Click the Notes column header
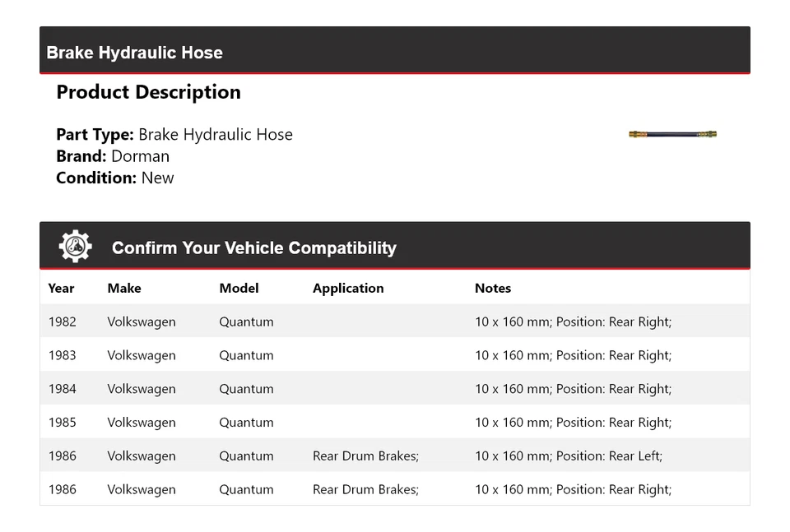The width and height of the screenshot is (790, 532). (492, 288)
